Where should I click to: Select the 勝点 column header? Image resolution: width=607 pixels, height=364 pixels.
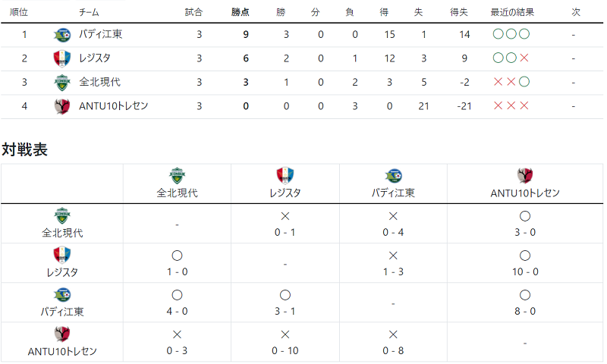click(x=241, y=12)
